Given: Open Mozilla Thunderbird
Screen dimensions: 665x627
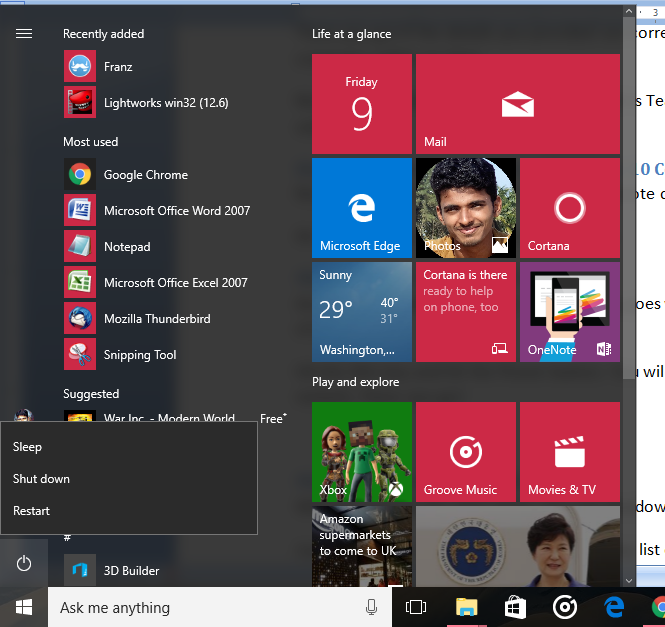Looking at the screenshot, I should point(176,319).
